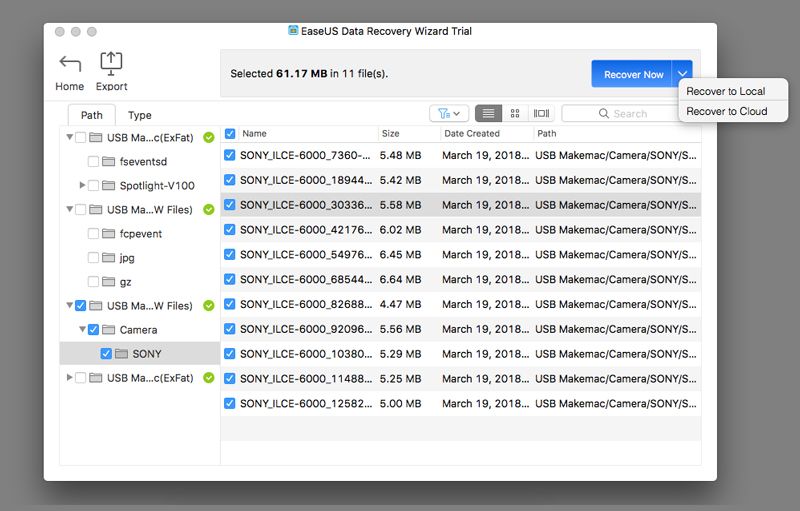The image size is (800, 511).
Task: Switch to the Path tab
Action: [x=92, y=115]
